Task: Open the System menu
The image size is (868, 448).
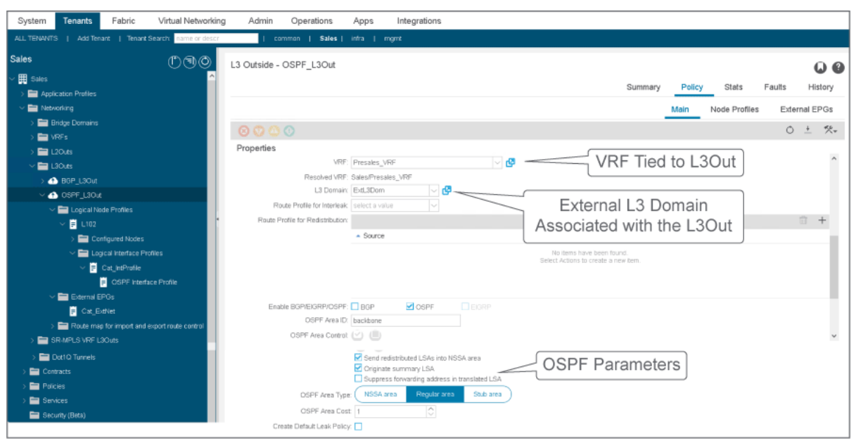Action: click(x=32, y=20)
